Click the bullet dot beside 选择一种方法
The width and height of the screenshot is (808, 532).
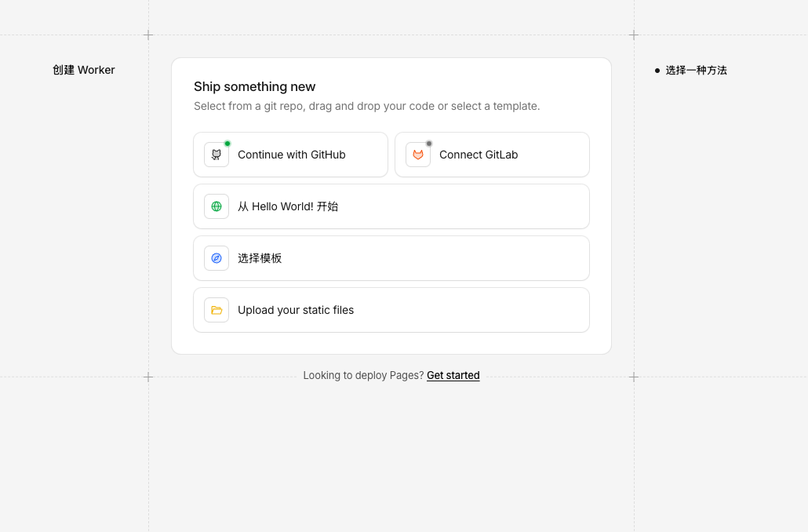pos(657,71)
